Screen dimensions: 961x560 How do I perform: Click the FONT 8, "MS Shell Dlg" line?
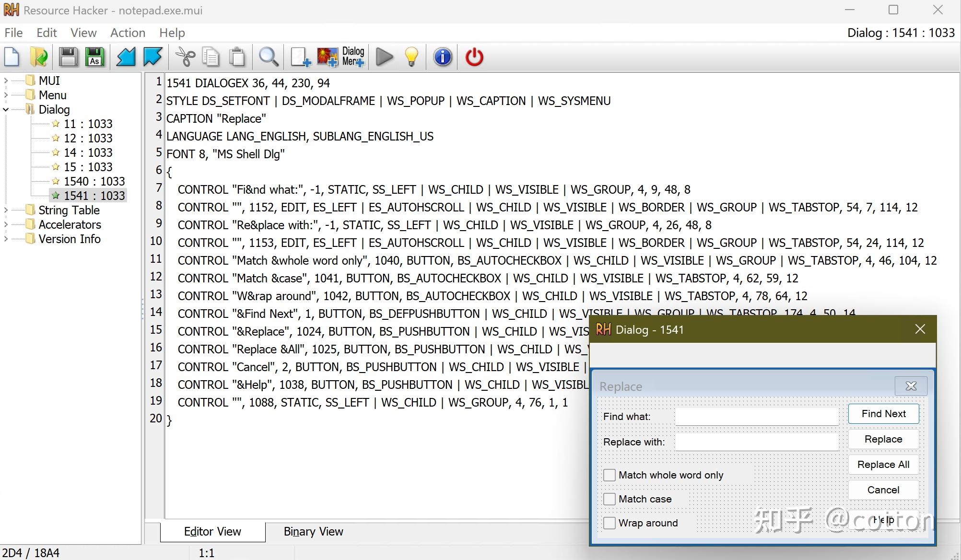[225, 154]
